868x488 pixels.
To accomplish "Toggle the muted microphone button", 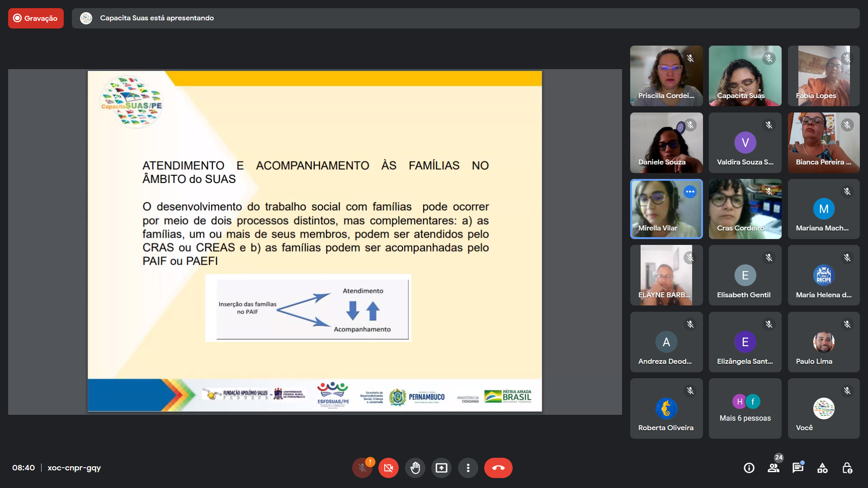I will pos(362,468).
